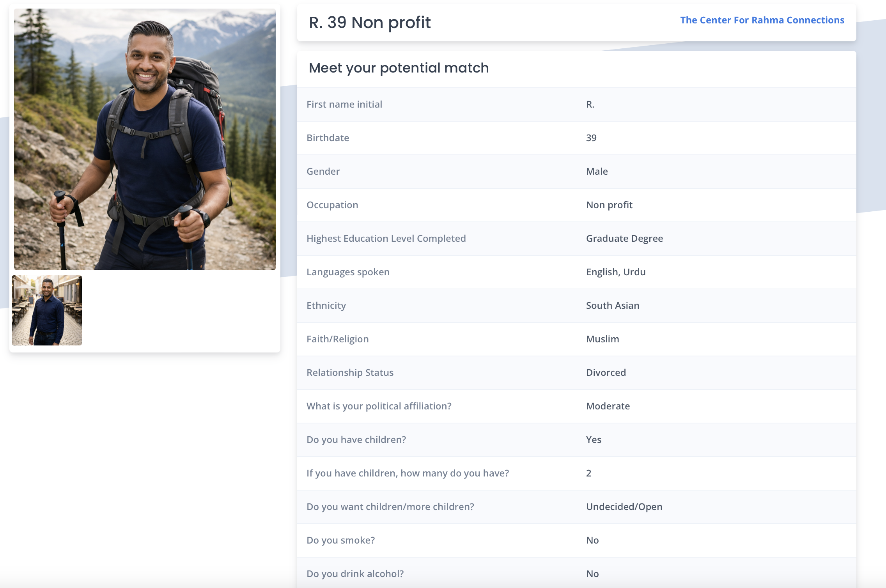
Task: Click the Undecided/Open children preference value
Action: point(624,507)
